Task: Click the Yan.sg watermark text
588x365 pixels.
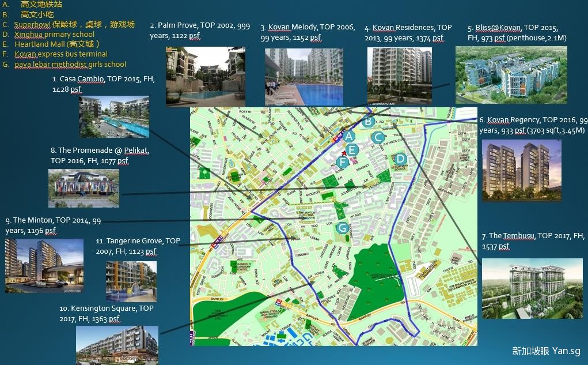Action: coord(545,351)
